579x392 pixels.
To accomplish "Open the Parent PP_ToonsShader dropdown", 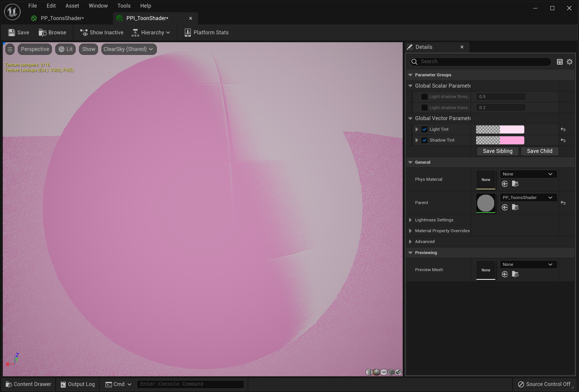I will (528, 198).
